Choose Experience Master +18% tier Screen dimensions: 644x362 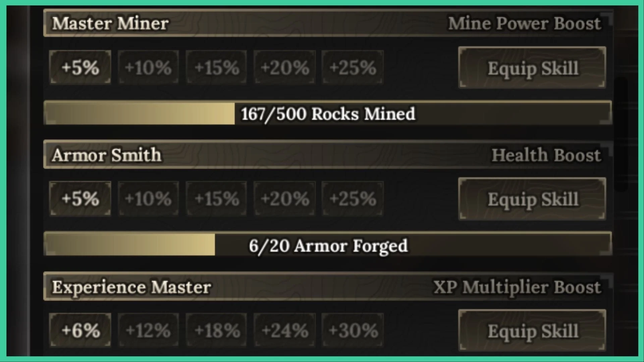(x=216, y=330)
